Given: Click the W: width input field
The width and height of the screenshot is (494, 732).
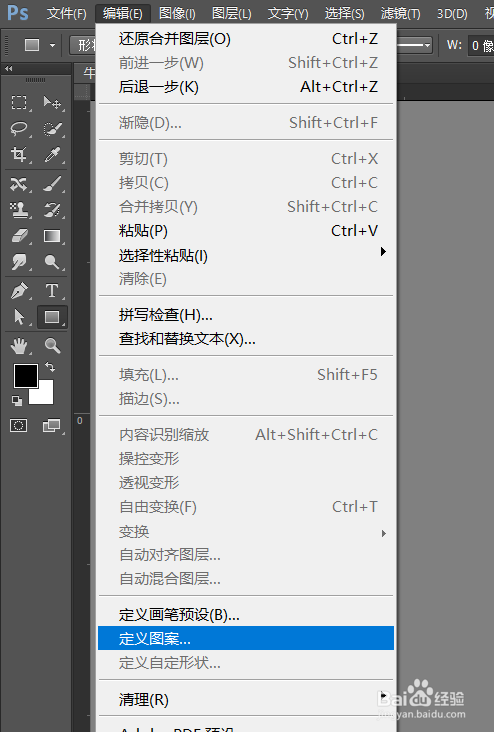Looking at the screenshot, I should pos(481,45).
